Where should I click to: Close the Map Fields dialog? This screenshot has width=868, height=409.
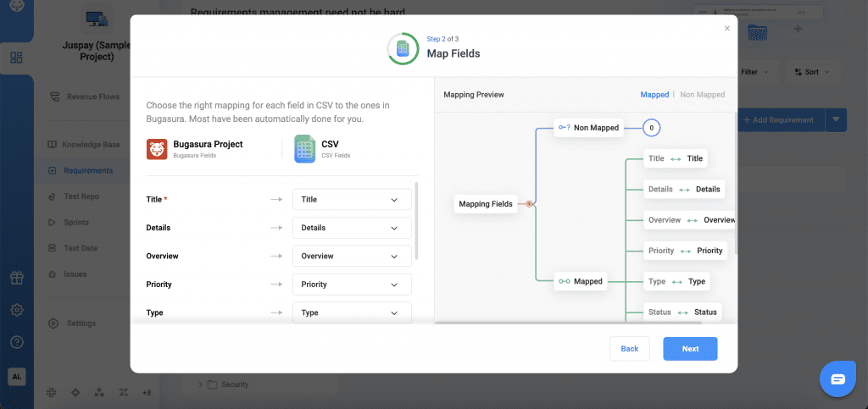tap(726, 28)
